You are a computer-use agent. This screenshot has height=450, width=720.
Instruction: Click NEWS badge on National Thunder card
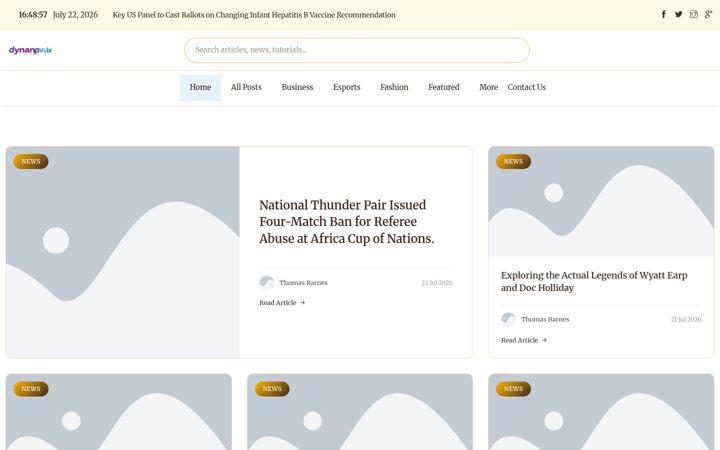click(31, 161)
